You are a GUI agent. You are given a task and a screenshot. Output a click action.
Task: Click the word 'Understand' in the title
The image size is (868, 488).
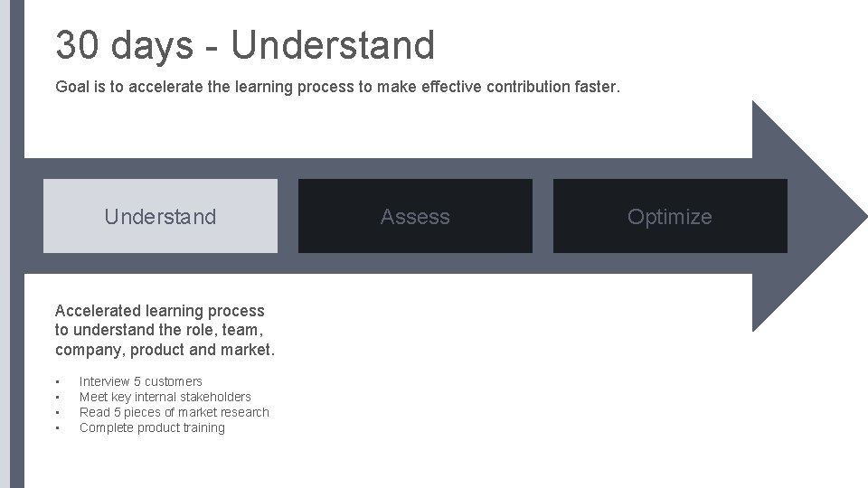click(333, 45)
